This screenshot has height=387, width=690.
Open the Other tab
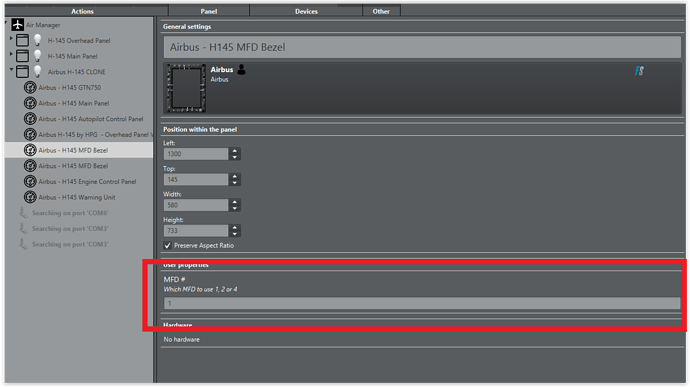[x=381, y=11]
